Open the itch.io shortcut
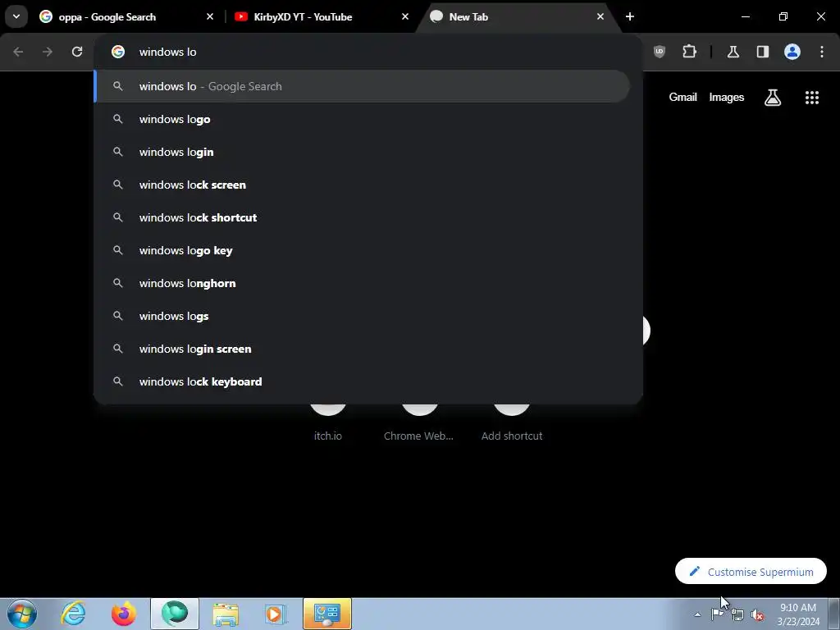 [328, 423]
